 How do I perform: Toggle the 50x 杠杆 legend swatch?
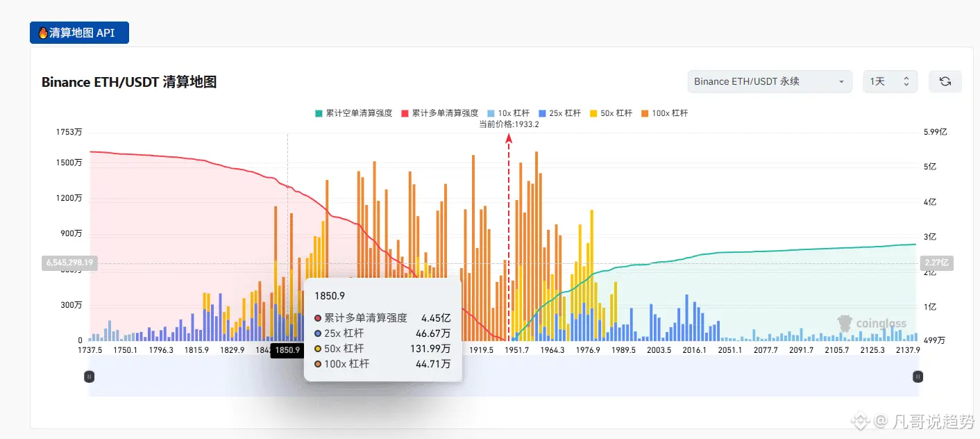coord(593,113)
